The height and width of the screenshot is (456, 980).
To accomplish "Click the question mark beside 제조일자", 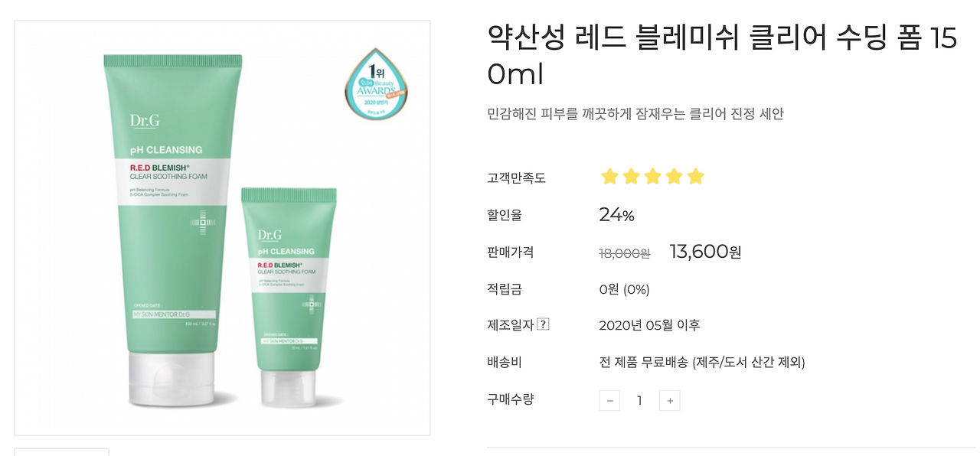I will tap(543, 324).
